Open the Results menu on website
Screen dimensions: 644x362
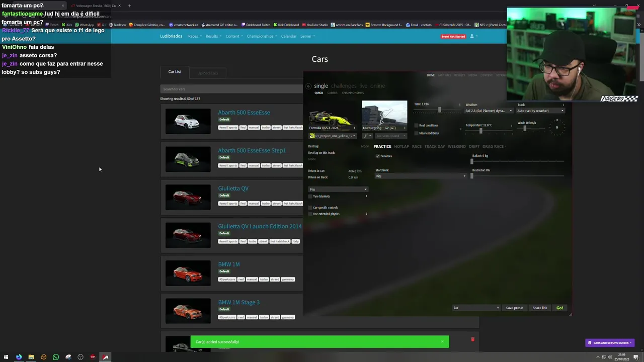213,36
